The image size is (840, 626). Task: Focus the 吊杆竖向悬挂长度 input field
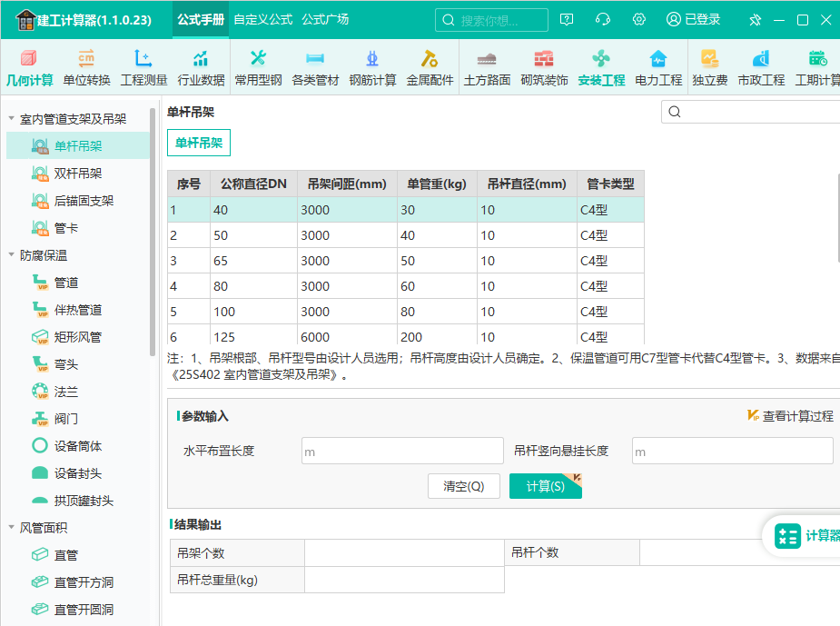732,451
